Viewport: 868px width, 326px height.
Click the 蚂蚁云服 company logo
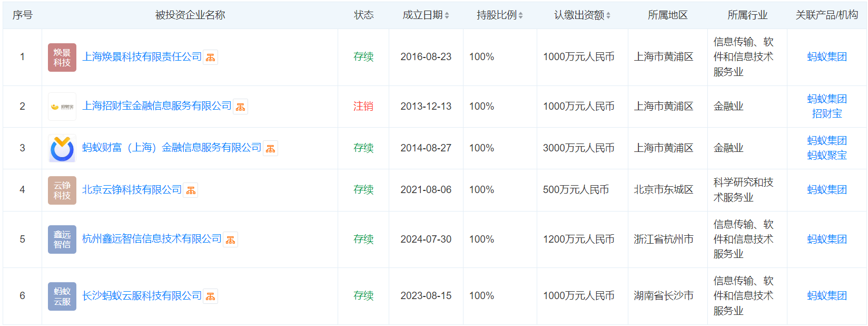[x=62, y=296]
